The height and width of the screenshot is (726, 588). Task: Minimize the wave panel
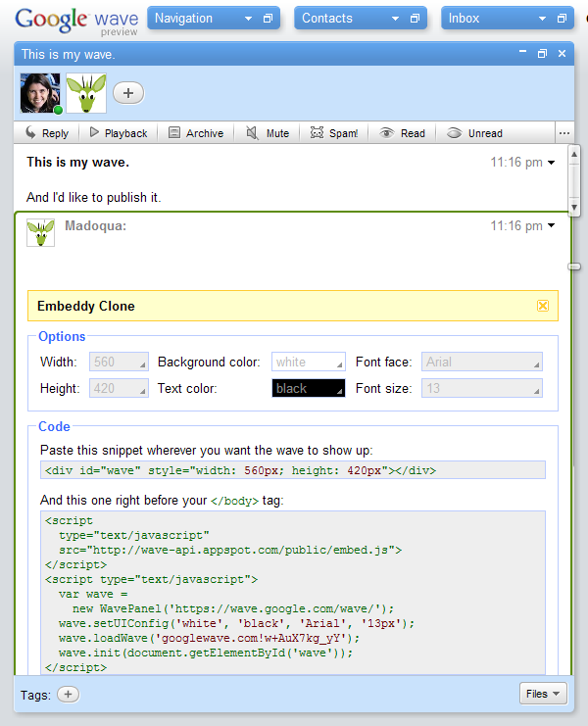[x=522, y=53]
